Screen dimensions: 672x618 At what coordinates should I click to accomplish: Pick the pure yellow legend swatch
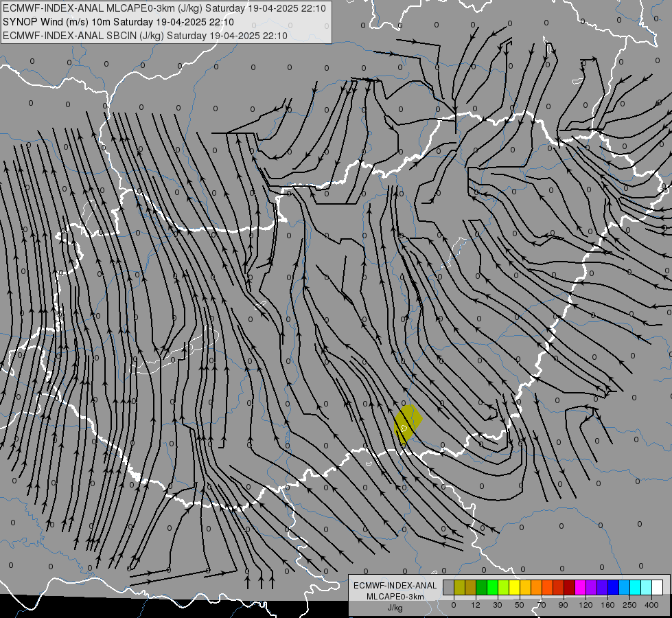click(515, 587)
